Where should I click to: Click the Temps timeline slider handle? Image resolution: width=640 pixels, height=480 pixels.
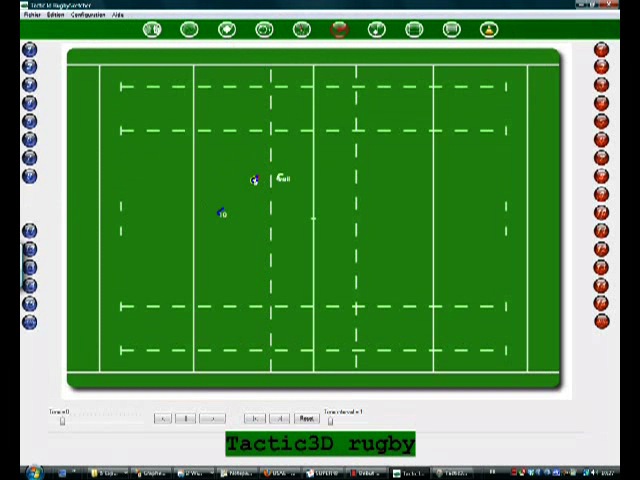point(62,421)
